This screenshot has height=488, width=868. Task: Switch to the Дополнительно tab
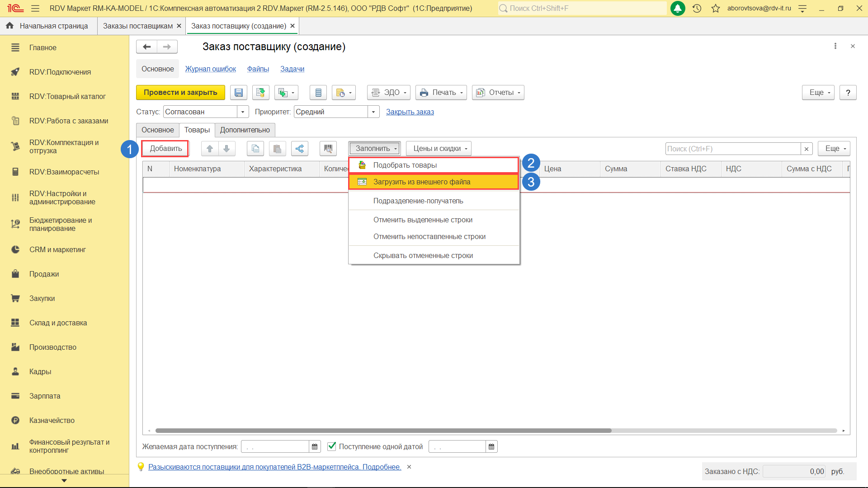[x=245, y=130]
